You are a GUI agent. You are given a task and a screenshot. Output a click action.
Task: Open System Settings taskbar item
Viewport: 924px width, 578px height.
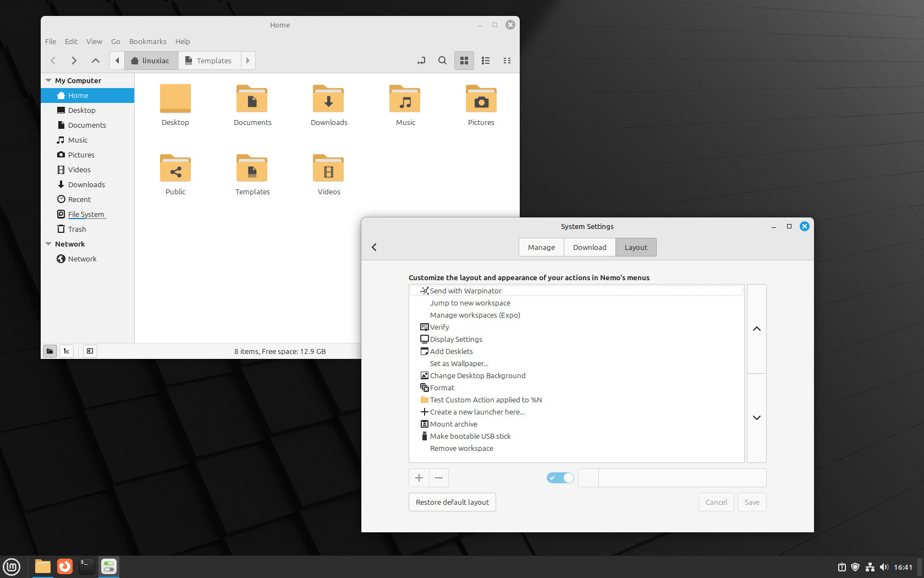[x=109, y=566]
